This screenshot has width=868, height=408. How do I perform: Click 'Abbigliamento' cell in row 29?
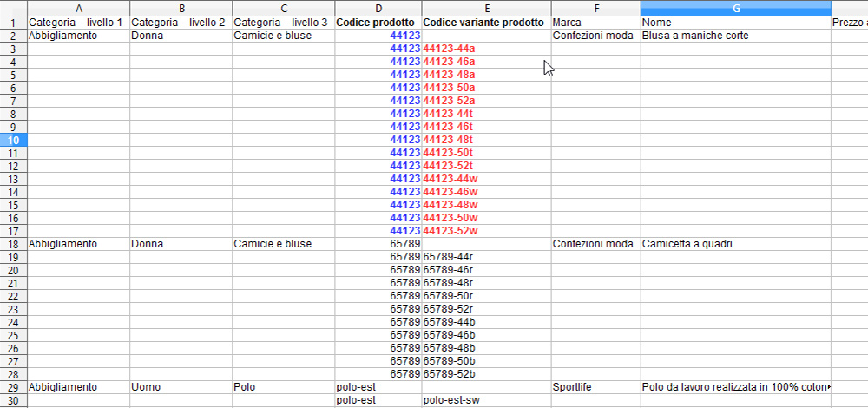[x=79, y=387]
